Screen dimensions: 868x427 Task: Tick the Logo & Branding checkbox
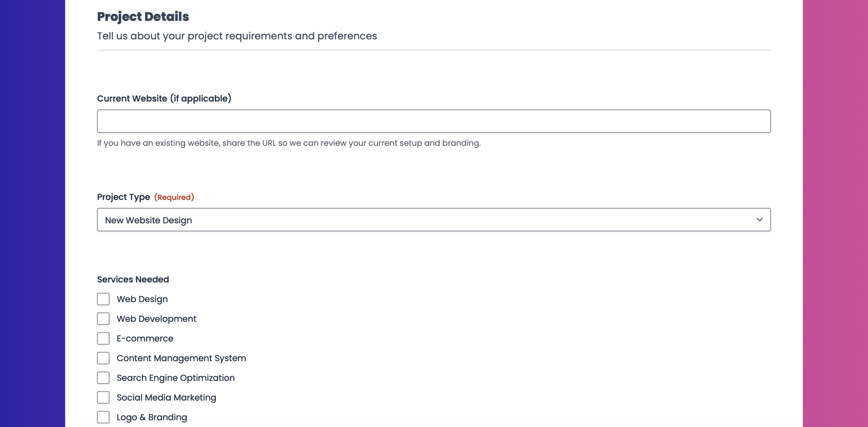103,417
